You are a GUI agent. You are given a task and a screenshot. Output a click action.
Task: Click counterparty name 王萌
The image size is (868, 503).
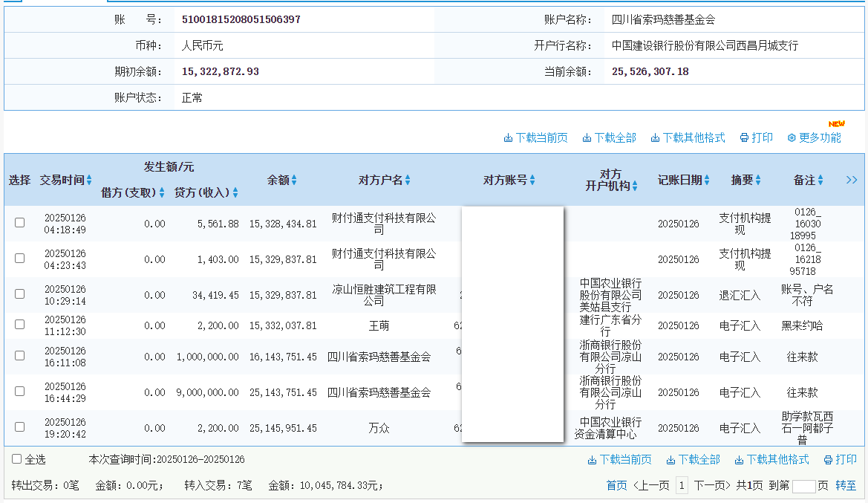pyautogui.click(x=379, y=325)
